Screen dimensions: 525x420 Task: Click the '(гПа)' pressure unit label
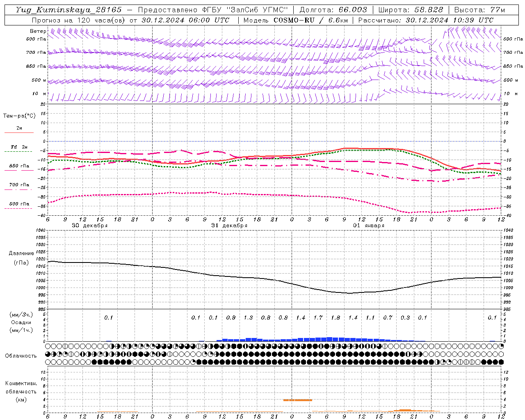(x=21, y=262)
